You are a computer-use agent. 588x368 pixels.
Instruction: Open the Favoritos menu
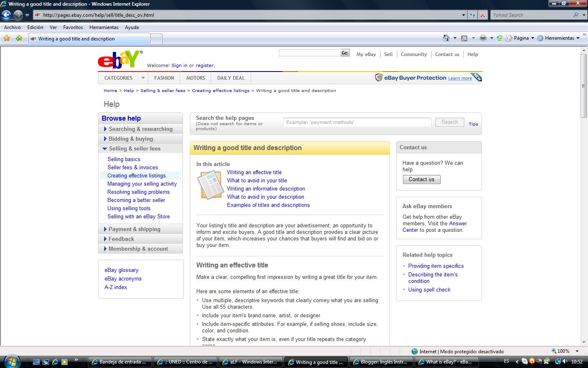pyautogui.click(x=73, y=27)
